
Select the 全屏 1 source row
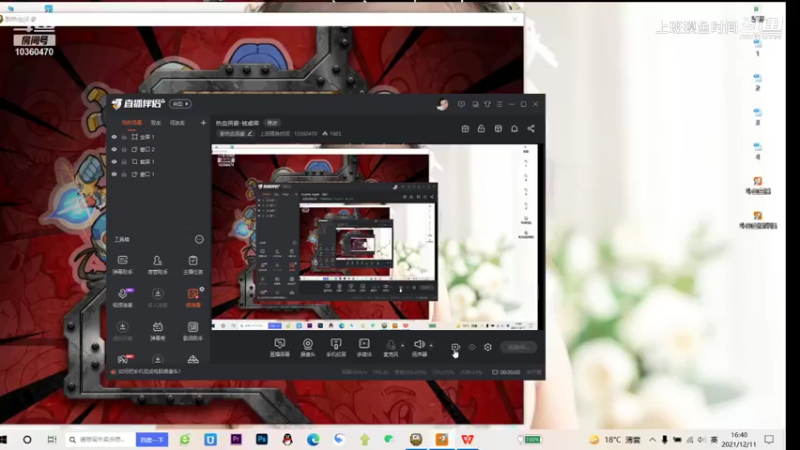coord(158,137)
